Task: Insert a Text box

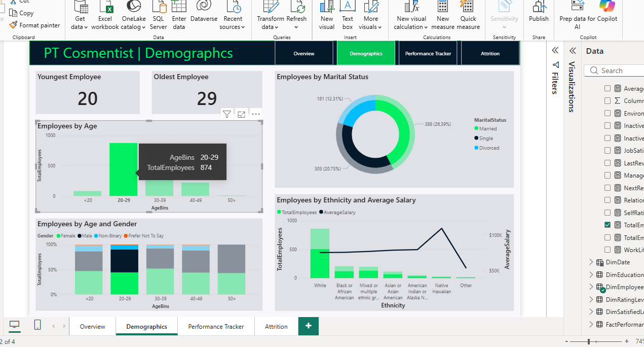Action: (348, 16)
